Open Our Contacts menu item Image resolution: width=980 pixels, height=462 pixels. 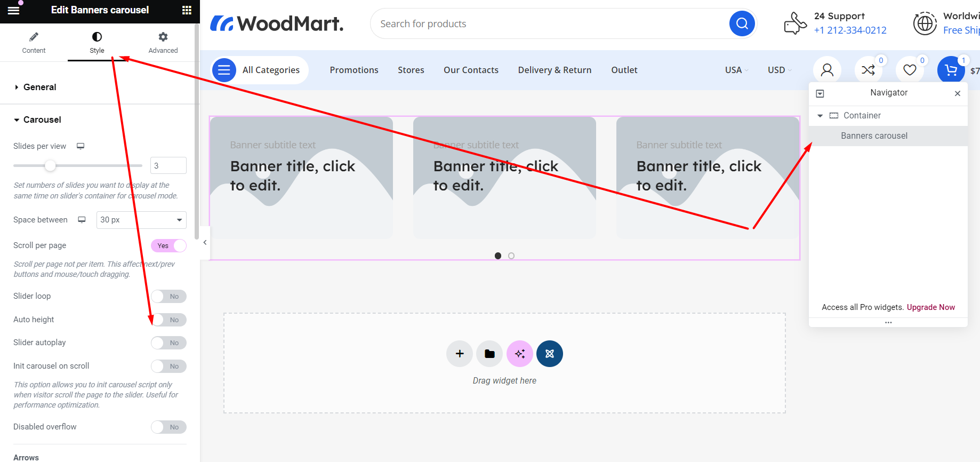tap(471, 70)
